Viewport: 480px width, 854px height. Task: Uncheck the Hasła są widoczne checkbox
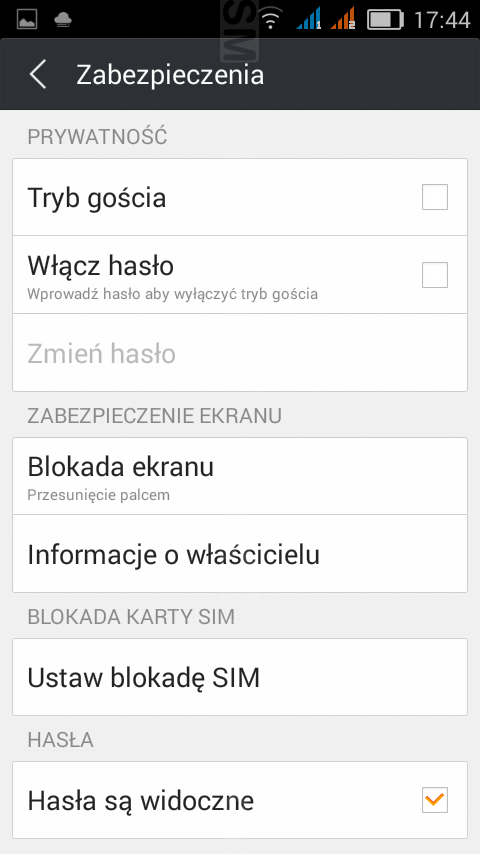tap(435, 800)
